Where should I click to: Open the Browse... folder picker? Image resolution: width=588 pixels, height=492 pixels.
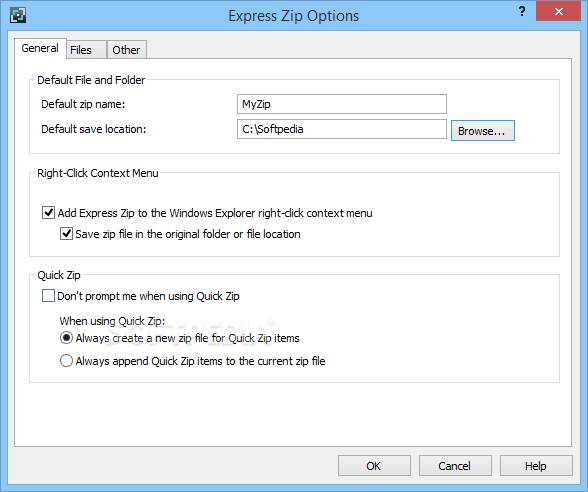[483, 130]
